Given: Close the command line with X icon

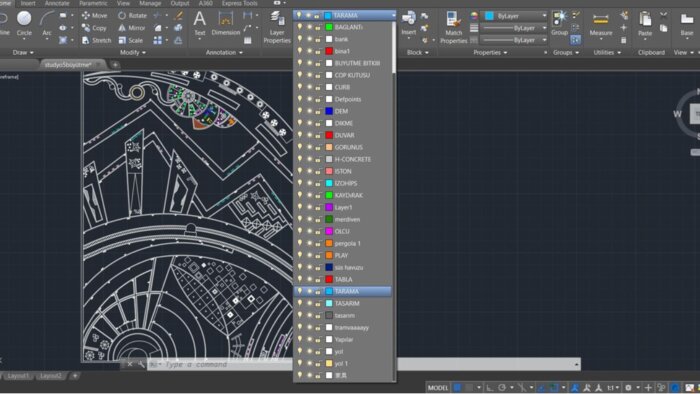Looking at the screenshot, I should [x=129, y=364].
